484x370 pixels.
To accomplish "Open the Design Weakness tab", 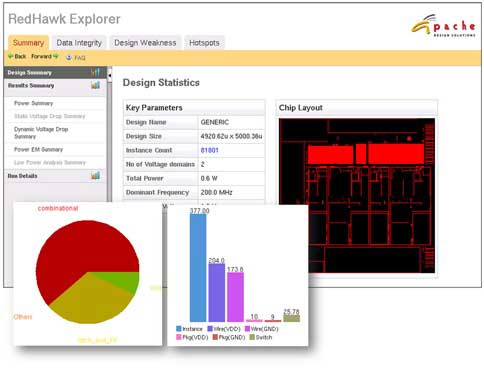I will pyautogui.click(x=145, y=43).
